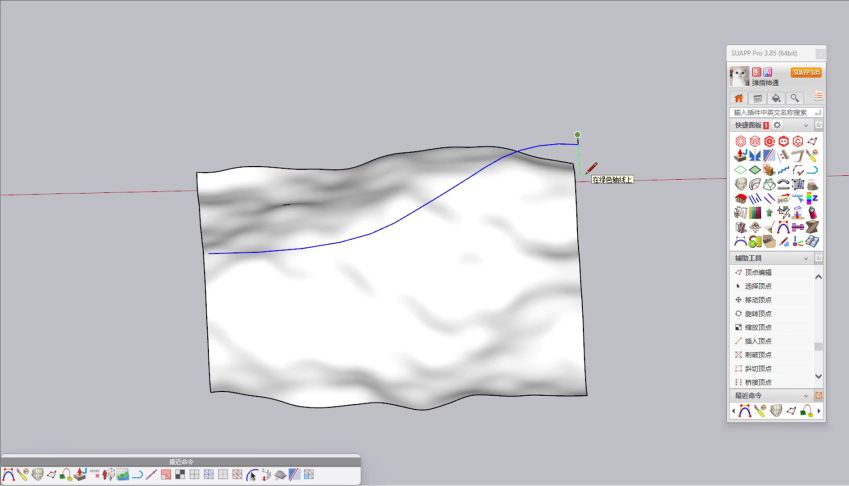849x486 pixels.
Task: Click push-pull arrow in bottom toolbar
Action: pos(80,475)
